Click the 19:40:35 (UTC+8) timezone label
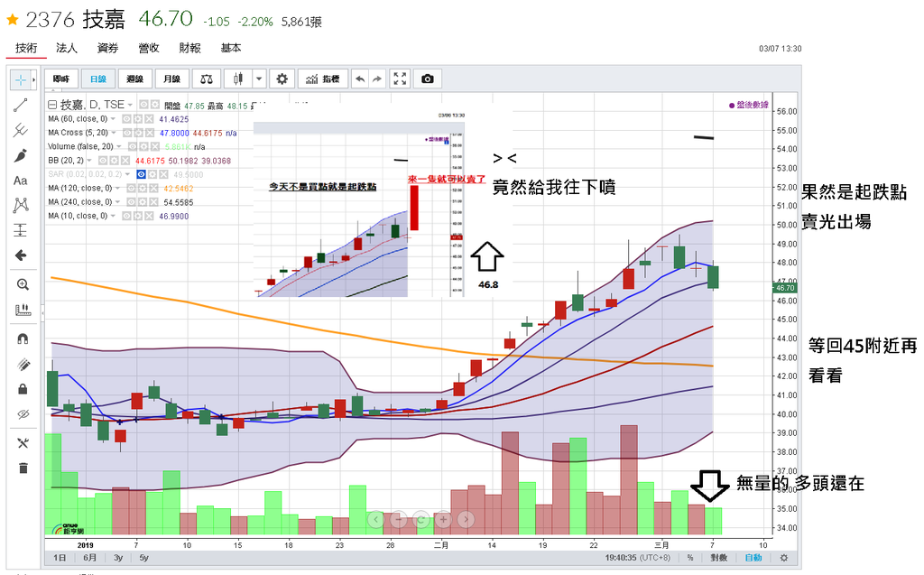The image size is (924, 575). [638, 558]
